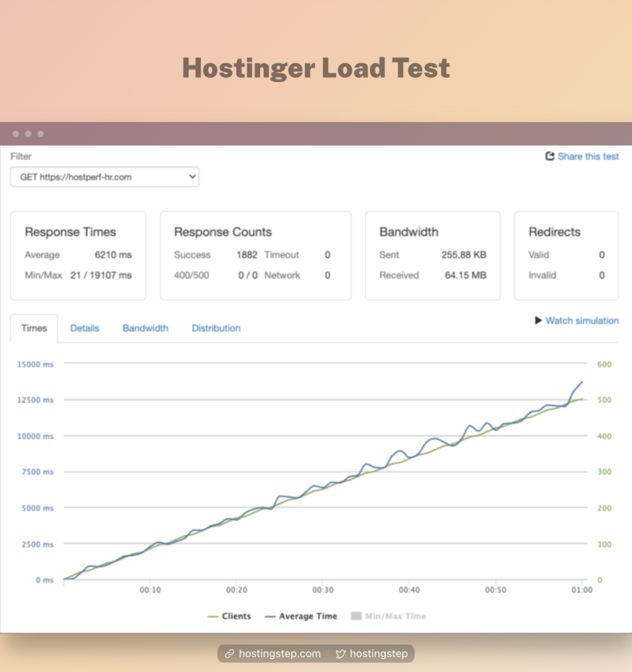The image size is (632, 672).
Task: Open the Bandwidth tab
Action: [145, 328]
